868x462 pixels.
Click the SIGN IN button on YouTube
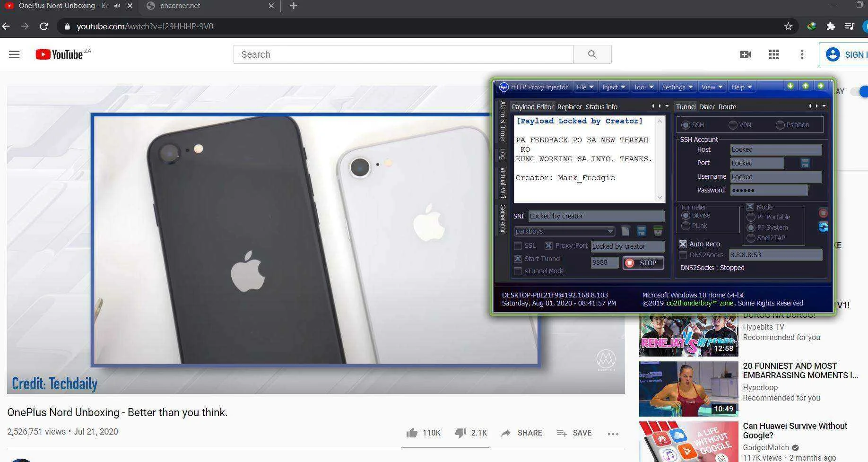pyautogui.click(x=844, y=54)
